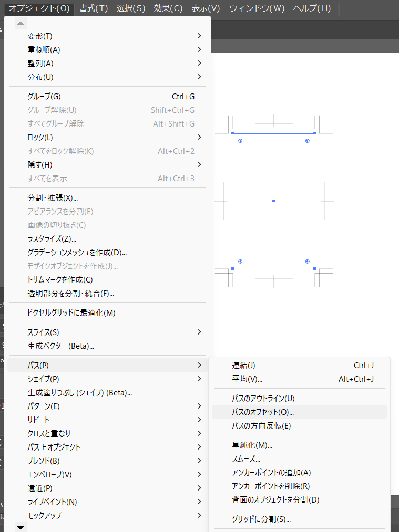Viewport: 399px width, 532px height.
Task: Click the center point of the selected rectangle
Action: 274,201
